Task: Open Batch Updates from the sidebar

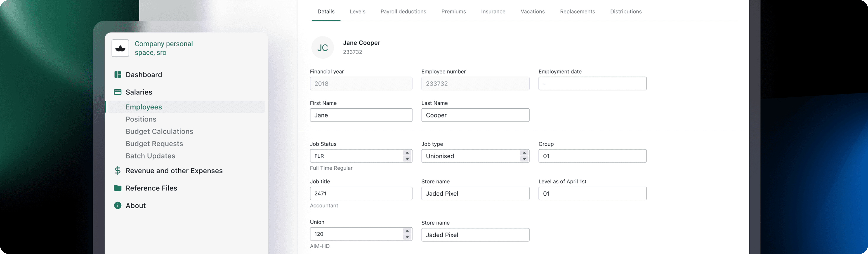Action: click(x=150, y=156)
